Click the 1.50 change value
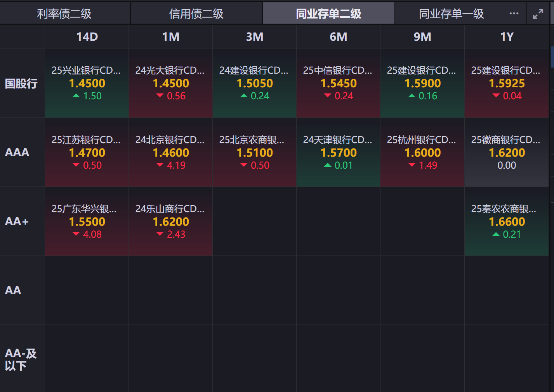 coord(92,96)
